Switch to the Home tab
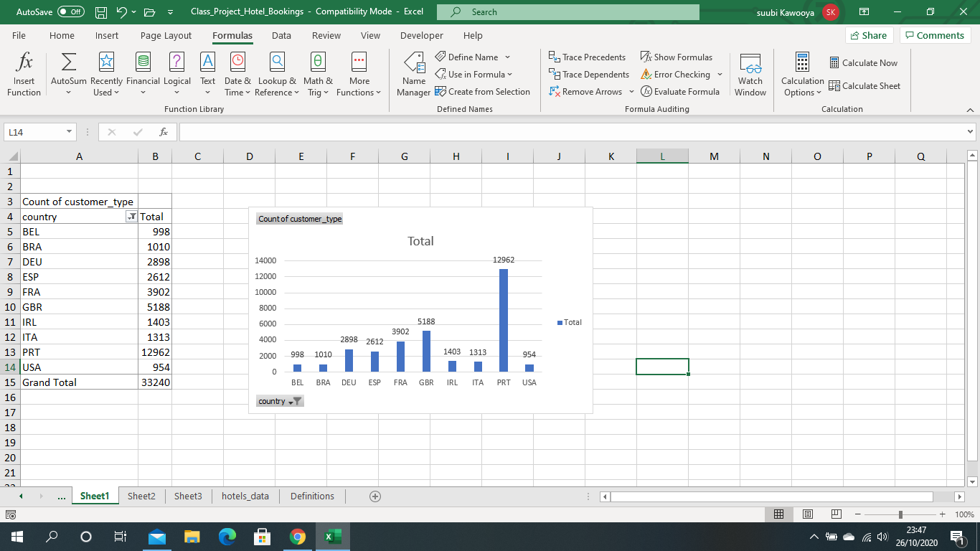This screenshot has width=980, height=551. 62,36
